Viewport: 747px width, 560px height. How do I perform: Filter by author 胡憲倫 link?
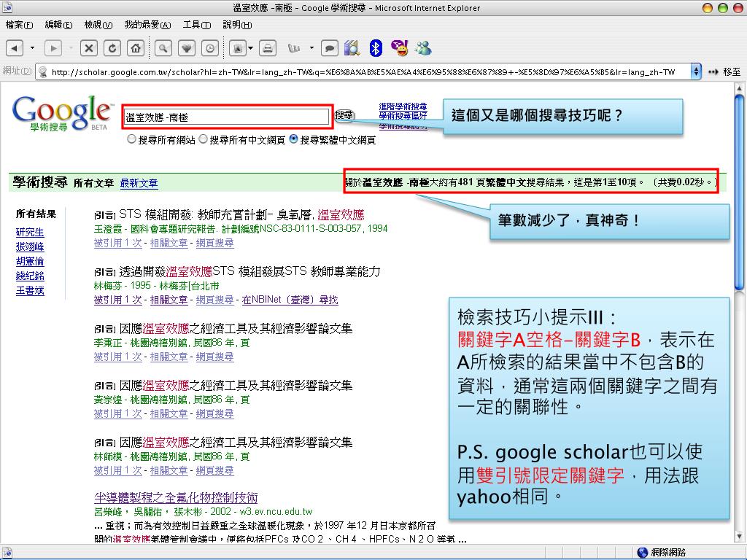29,262
